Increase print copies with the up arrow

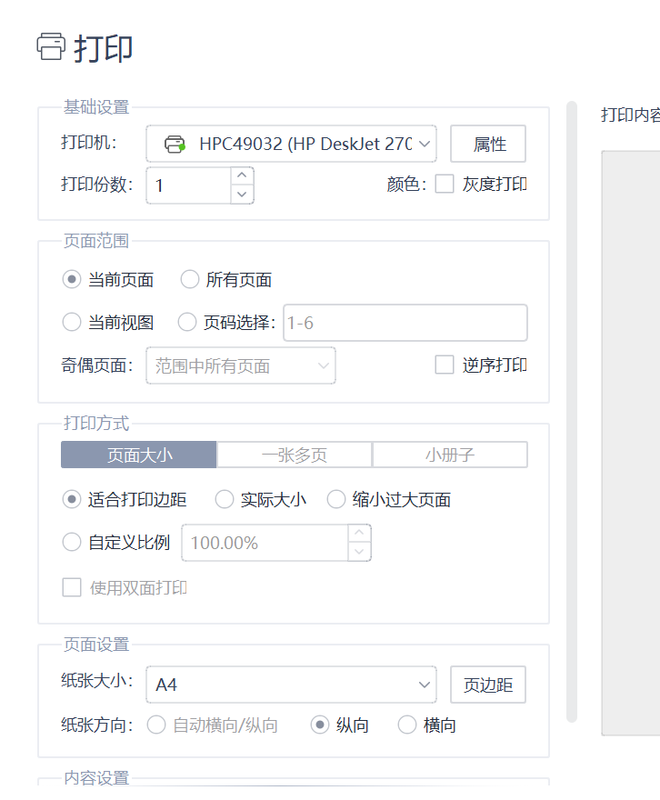[x=242, y=176]
